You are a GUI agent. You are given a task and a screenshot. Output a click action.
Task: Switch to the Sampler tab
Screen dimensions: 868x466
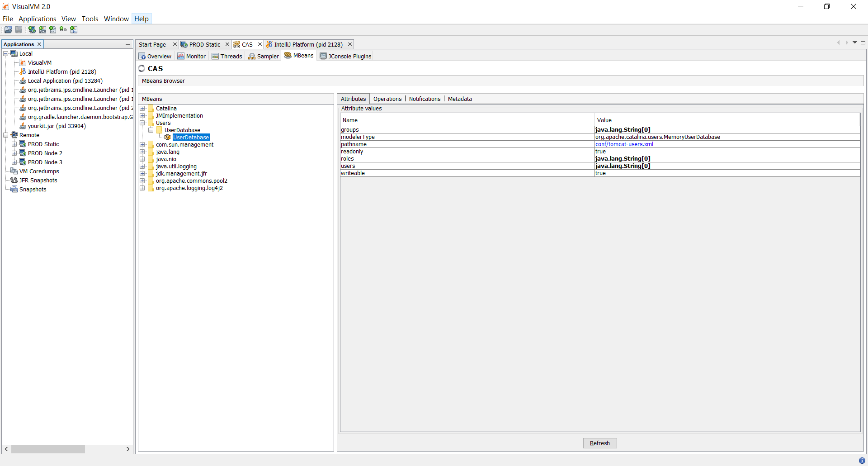click(264, 56)
